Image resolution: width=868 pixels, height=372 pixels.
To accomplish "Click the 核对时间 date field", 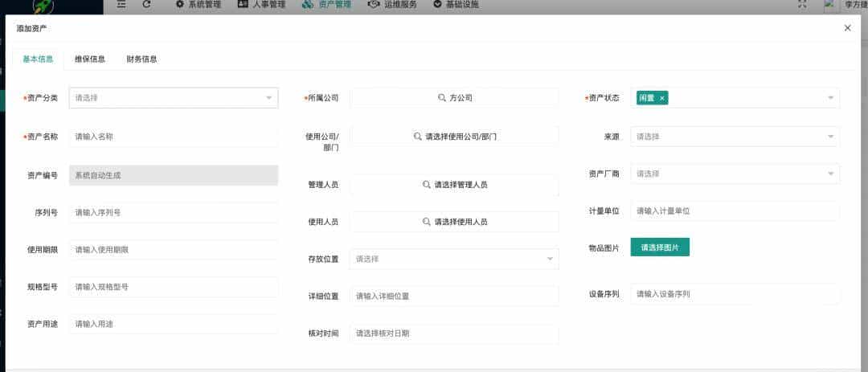I will tap(454, 333).
